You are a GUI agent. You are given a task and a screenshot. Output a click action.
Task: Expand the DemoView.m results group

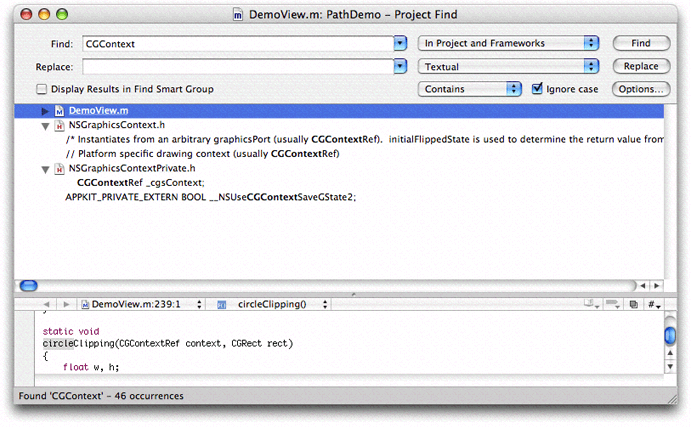click(45, 110)
